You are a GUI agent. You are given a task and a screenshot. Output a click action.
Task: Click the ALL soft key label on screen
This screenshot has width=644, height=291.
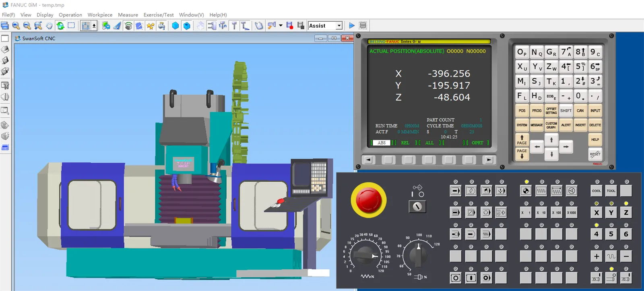click(429, 143)
